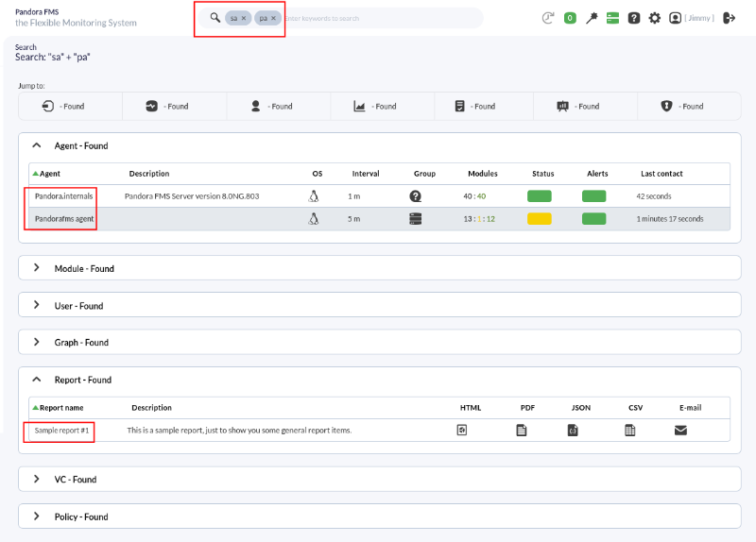Open the Sample report #1 link
The height and width of the screenshot is (542, 756).
(61, 431)
